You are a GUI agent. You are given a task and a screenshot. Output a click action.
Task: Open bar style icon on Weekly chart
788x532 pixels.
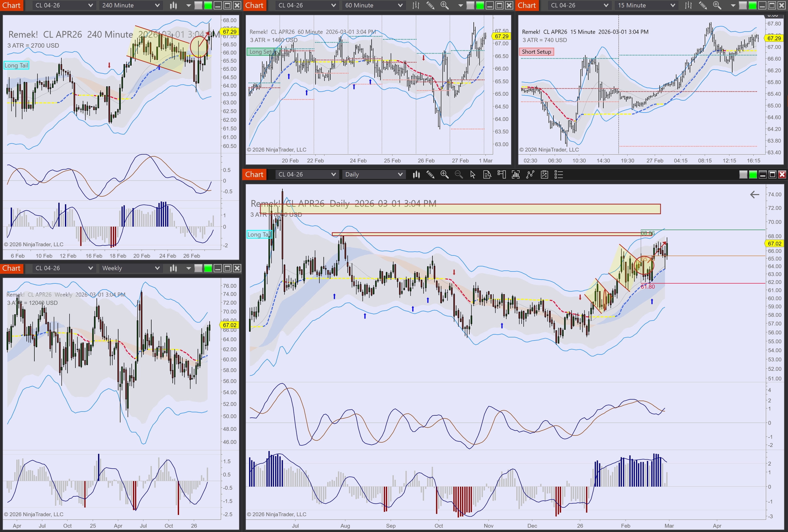coord(173,268)
